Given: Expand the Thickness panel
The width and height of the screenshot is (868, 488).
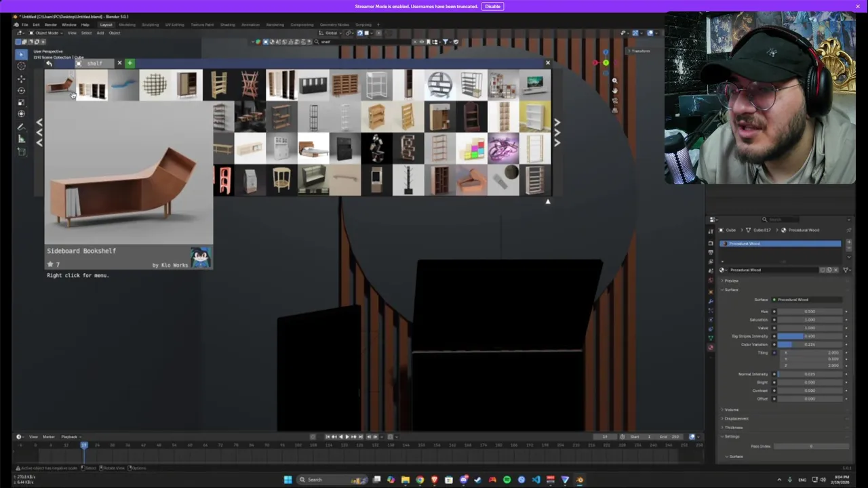Looking at the screenshot, I should (x=733, y=427).
